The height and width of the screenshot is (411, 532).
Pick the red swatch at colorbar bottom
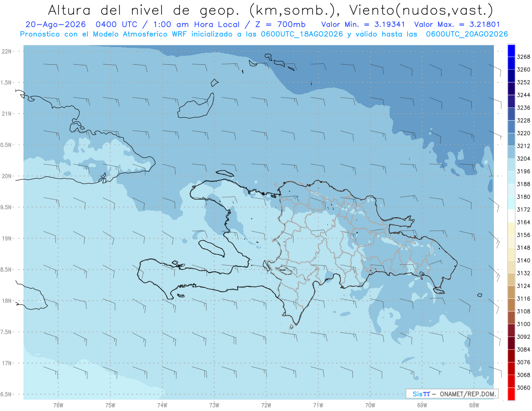(511, 394)
